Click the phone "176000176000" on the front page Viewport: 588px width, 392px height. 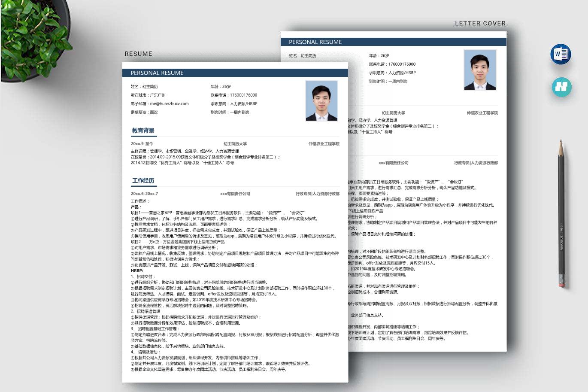click(x=243, y=95)
